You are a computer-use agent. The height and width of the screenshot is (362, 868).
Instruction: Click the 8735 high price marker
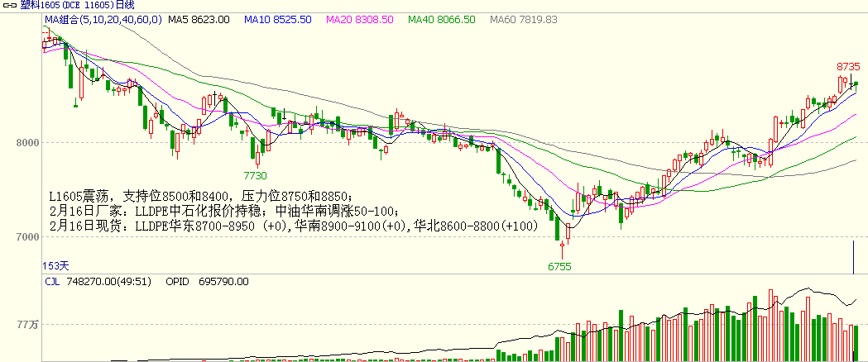[x=848, y=67]
